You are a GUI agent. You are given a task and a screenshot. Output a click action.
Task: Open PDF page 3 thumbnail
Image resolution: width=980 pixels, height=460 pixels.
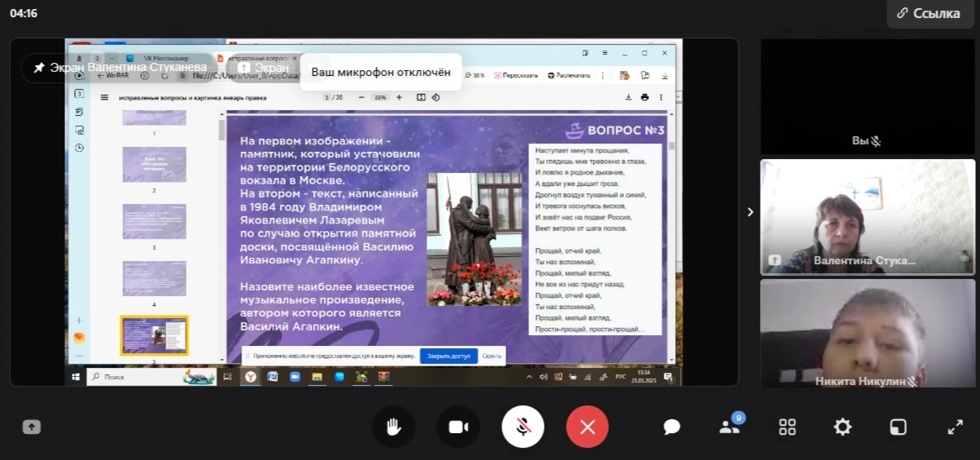(154, 221)
